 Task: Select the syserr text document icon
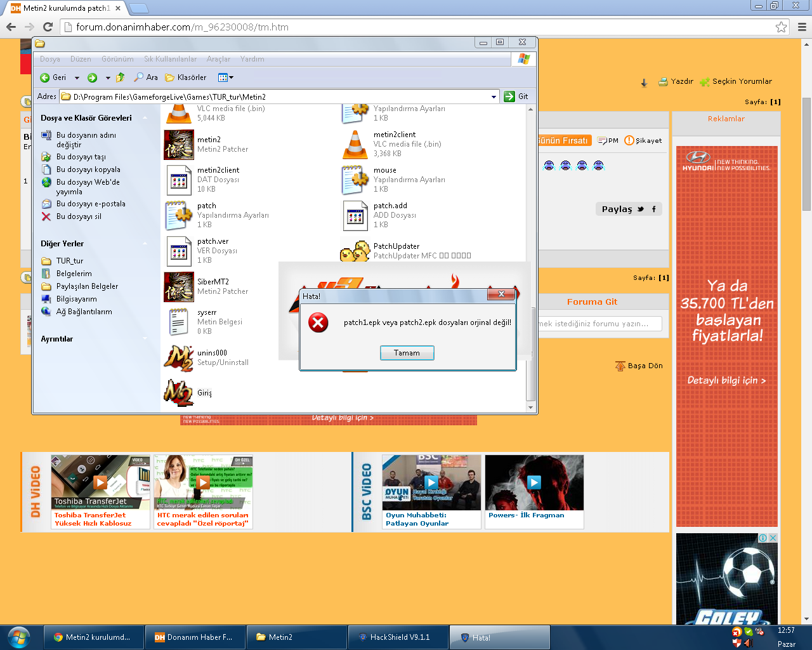[x=179, y=322]
